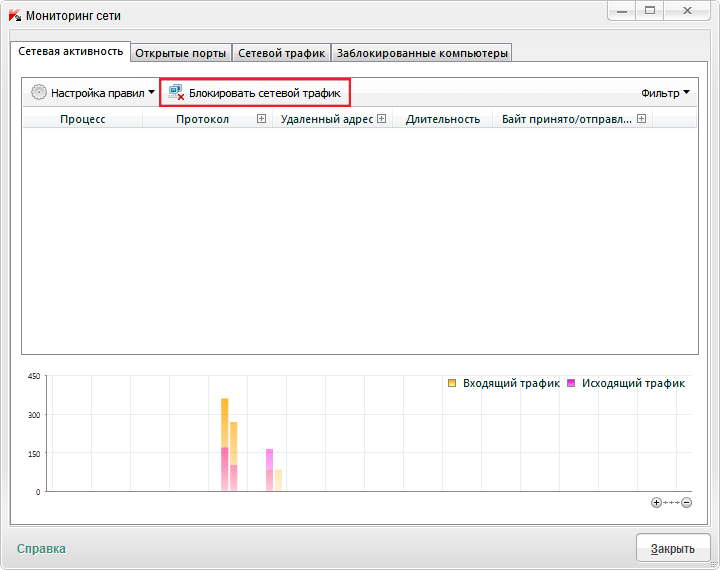This screenshot has width=720, height=570.
Task: Close the window with the title bar X
Action: coord(687,11)
